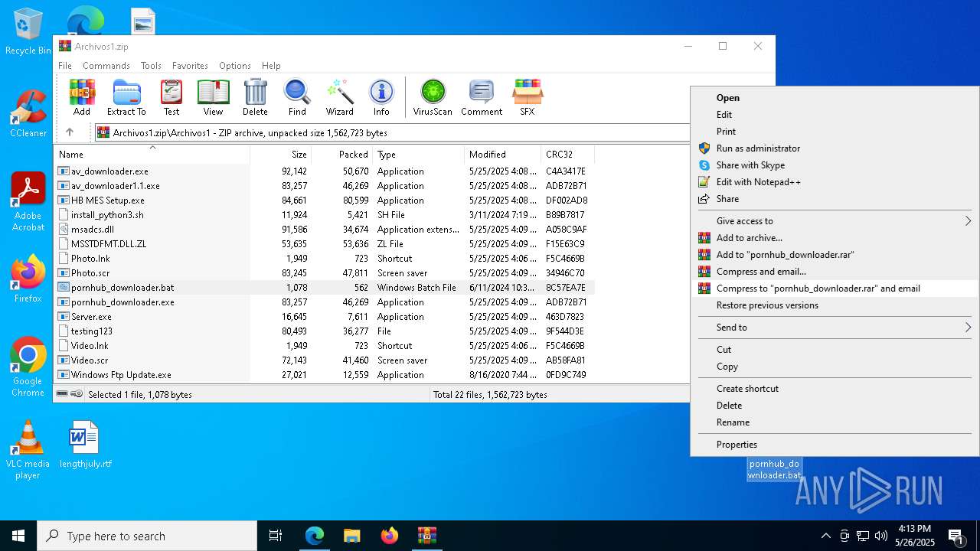This screenshot has width=980, height=551.
Task: Open Adobe Acrobat desktop shortcut
Action: (x=28, y=202)
